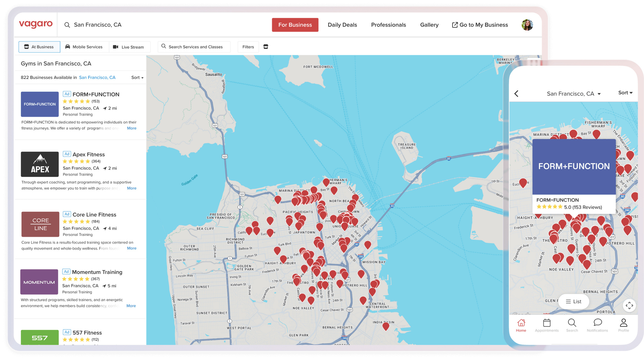This screenshot has height=360, width=644.
Task: Click More under Apex Fitness description
Action: coord(131,188)
